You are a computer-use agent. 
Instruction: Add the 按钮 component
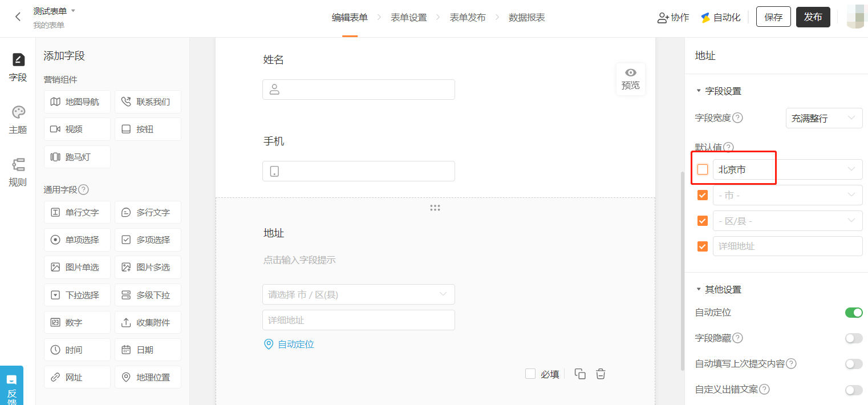(x=148, y=129)
